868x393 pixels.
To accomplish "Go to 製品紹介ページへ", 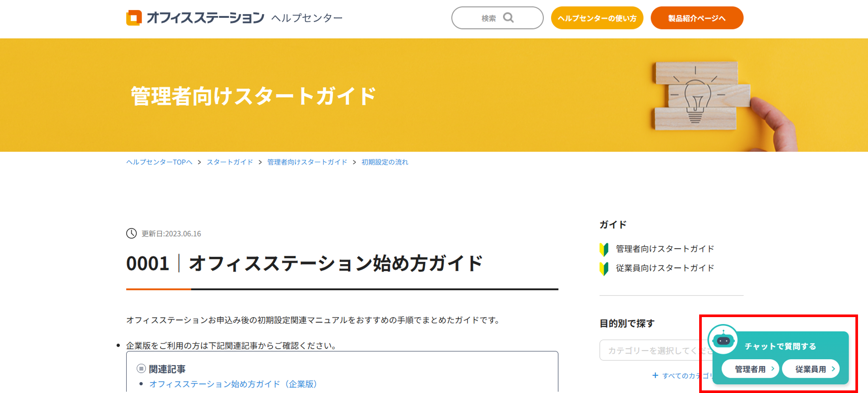I will [x=697, y=18].
